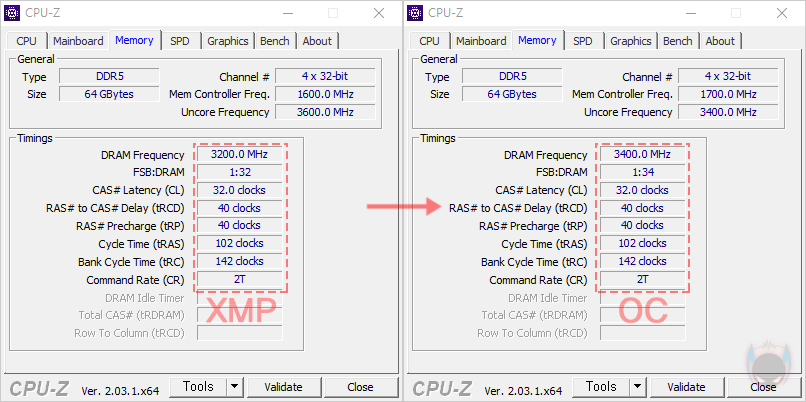The width and height of the screenshot is (806, 402).
Task: Select the Memory tab in the right window
Action: point(537,40)
